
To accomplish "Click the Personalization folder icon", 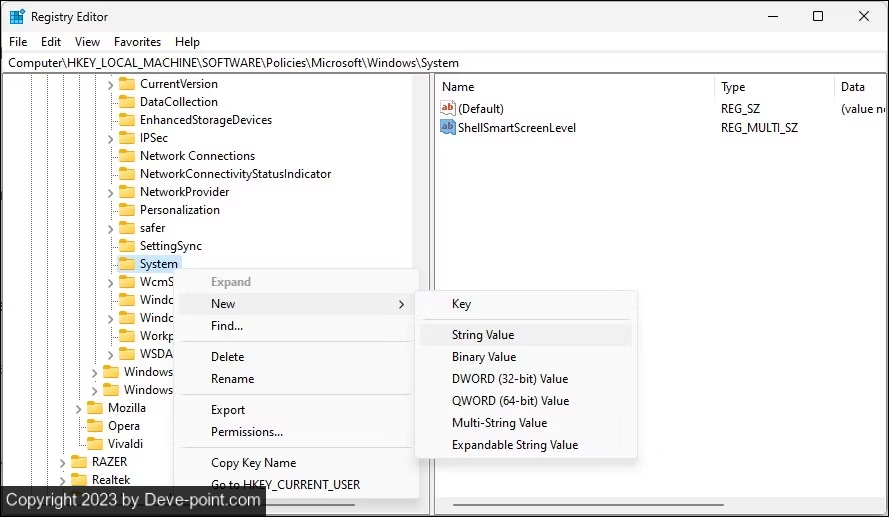I will coord(126,210).
